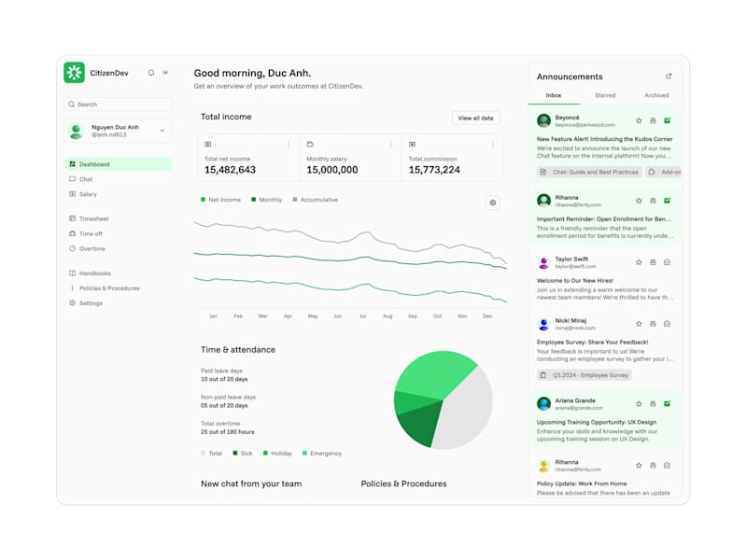Switch to the Starred tab
This screenshot has height=560, width=747.
[x=605, y=95]
